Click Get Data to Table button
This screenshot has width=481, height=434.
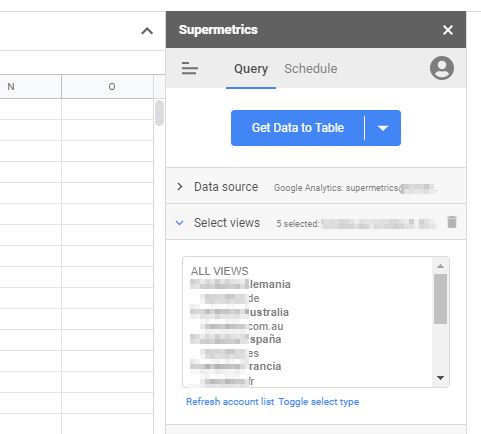pyautogui.click(x=298, y=128)
